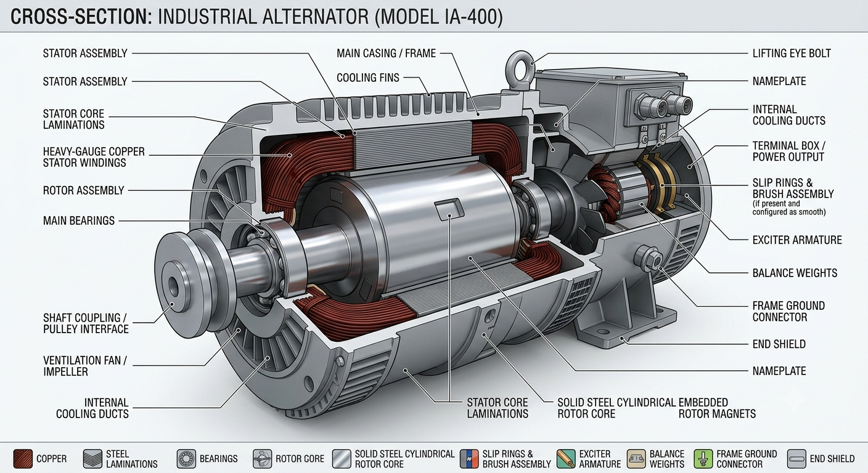Click the Balance Weights legend icon

pyautogui.click(x=636, y=459)
